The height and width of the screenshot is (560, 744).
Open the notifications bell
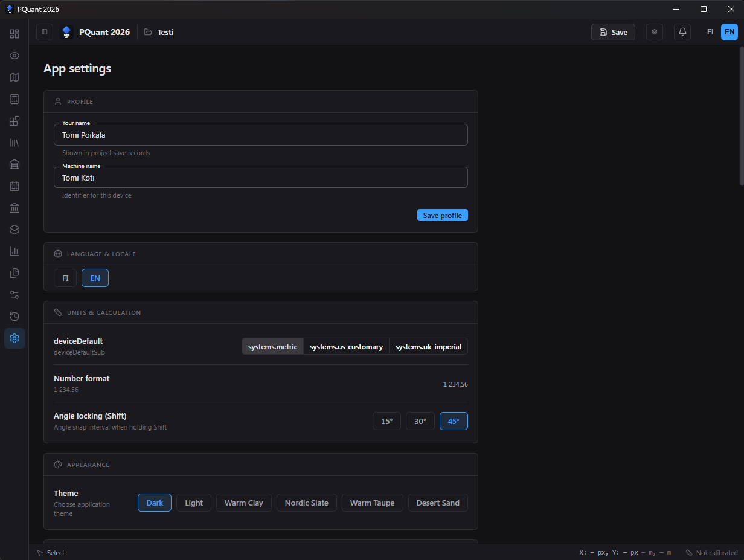click(x=682, y=32)
